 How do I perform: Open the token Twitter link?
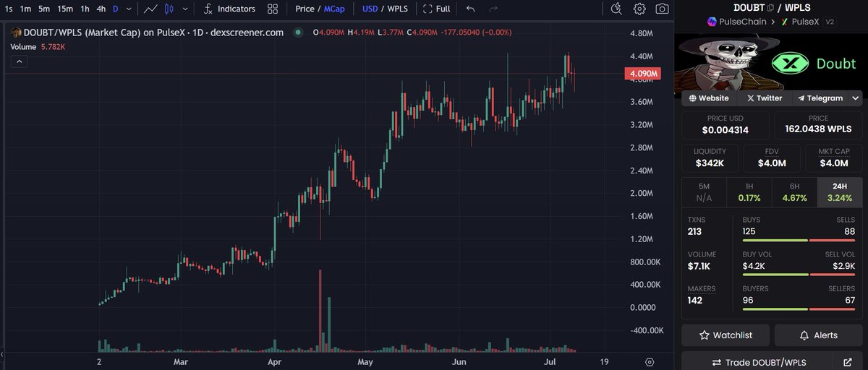click(x=764, y=98)
